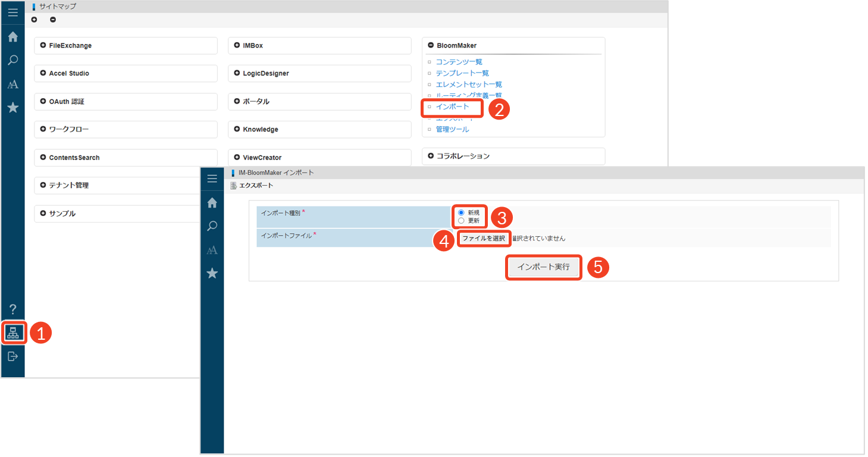The image size is (868, 457).
Task: Click the expand-all plus icon under サイトマップ title
Action: [x=34, y=20]
